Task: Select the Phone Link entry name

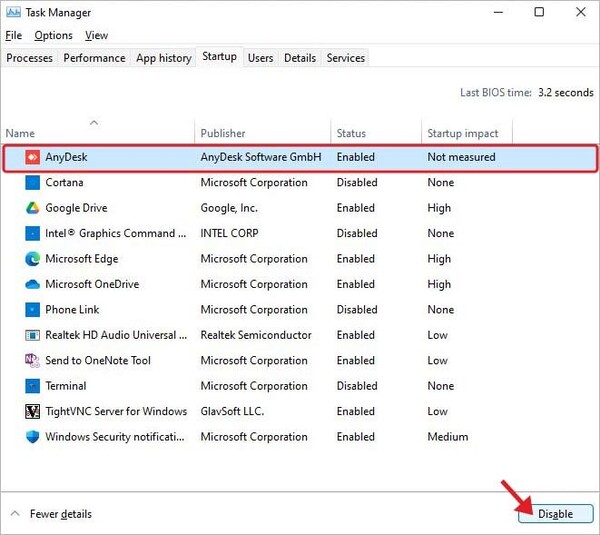Action: pos(72,310)
